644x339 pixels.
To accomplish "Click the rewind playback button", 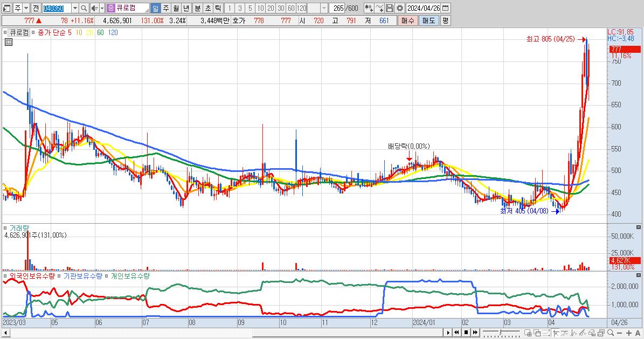I will coord(456,333).
